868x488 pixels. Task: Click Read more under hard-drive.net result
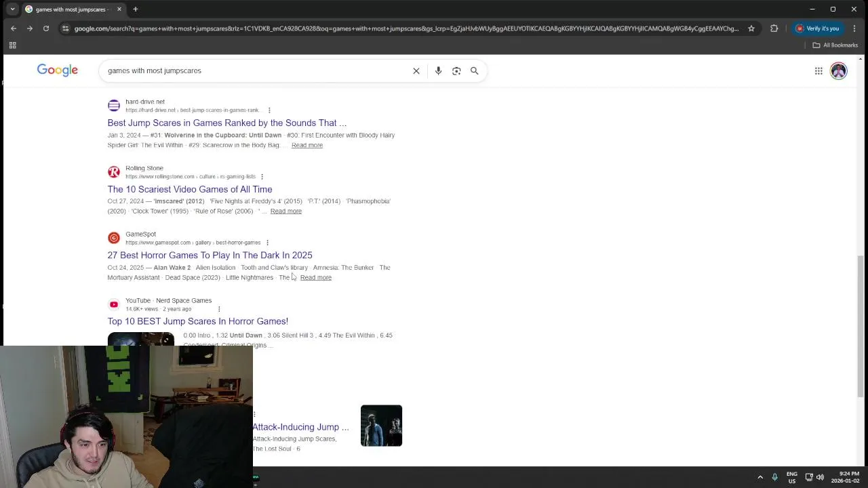[x=307, y=145]
